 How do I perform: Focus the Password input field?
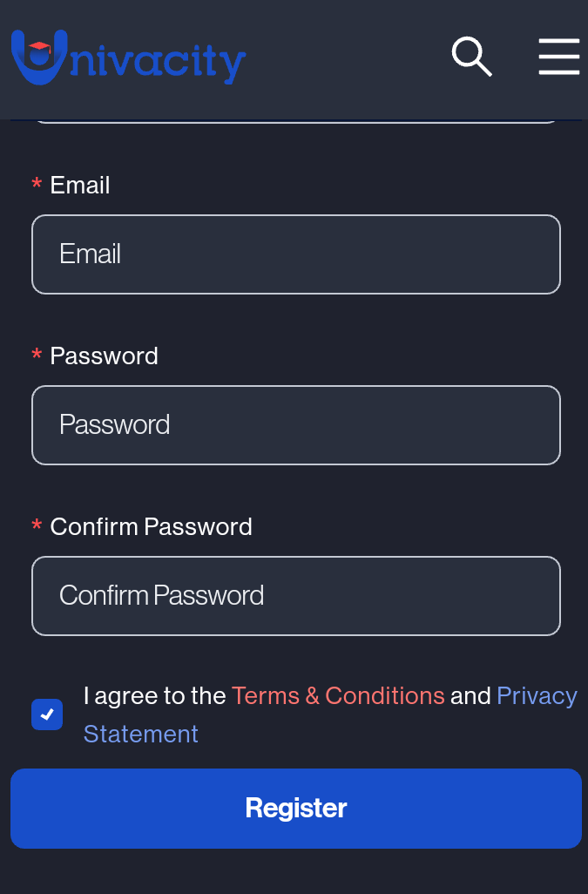(296, 425)
